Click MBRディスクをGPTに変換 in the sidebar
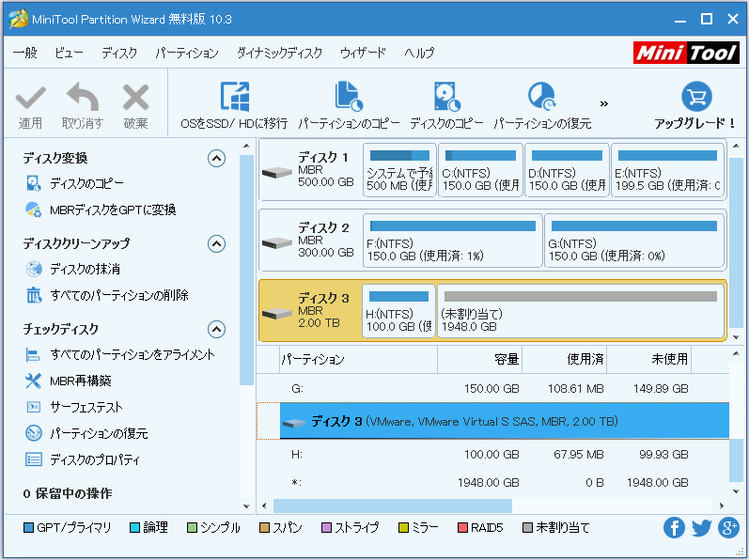This screenshot has height=560, width=749. point(113,210)
